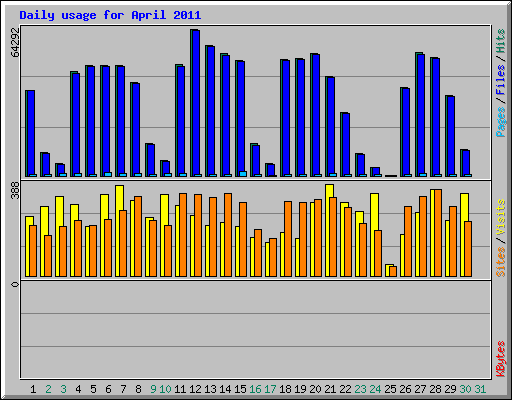Click the 'Daily usage for April 2011' title

pyautogui.click(x=110, y=15)
